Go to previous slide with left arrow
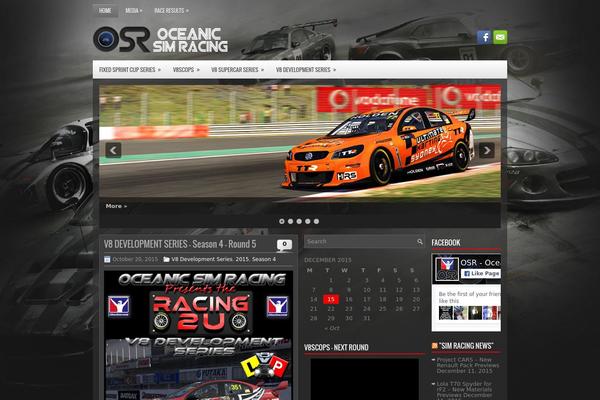 click(113, 150)
